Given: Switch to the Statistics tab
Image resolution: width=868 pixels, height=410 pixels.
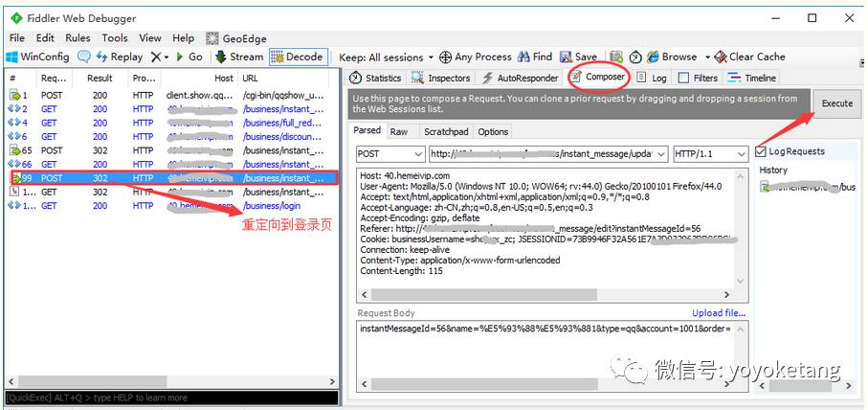Looking at the screenshot, I should [x=375, y=79].
